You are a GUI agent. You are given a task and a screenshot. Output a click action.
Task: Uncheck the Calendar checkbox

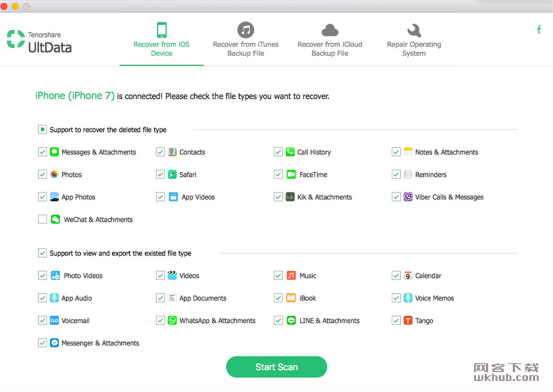[x=396, y=276]
